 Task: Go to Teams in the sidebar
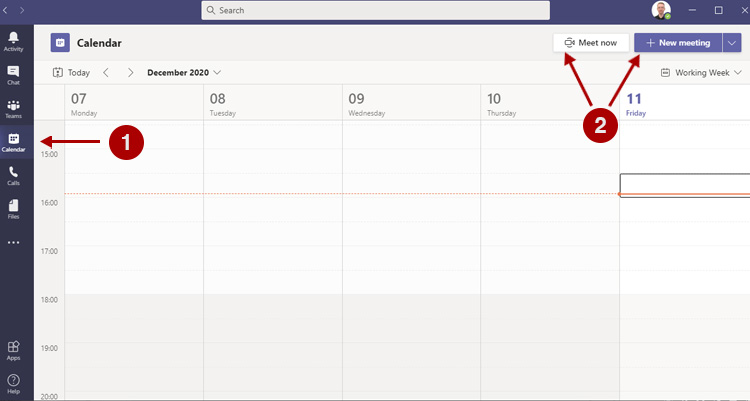click(x=14, y=109)
